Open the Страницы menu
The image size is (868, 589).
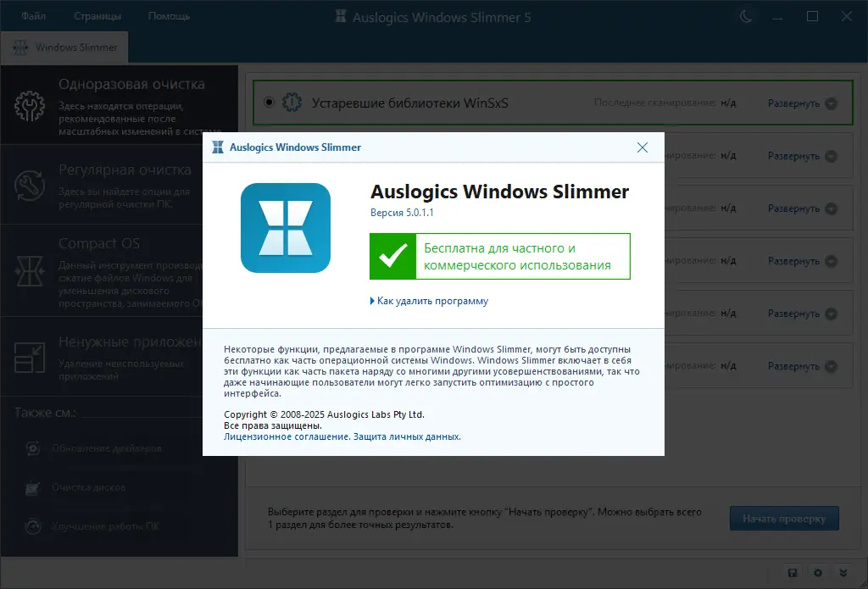tap(97, 16)
